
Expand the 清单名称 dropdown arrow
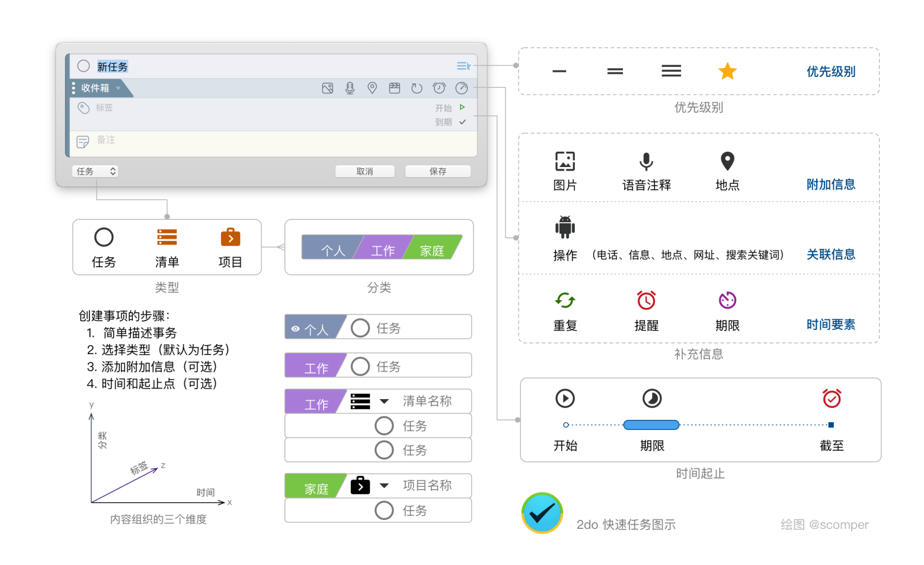[x=384, y=402]
